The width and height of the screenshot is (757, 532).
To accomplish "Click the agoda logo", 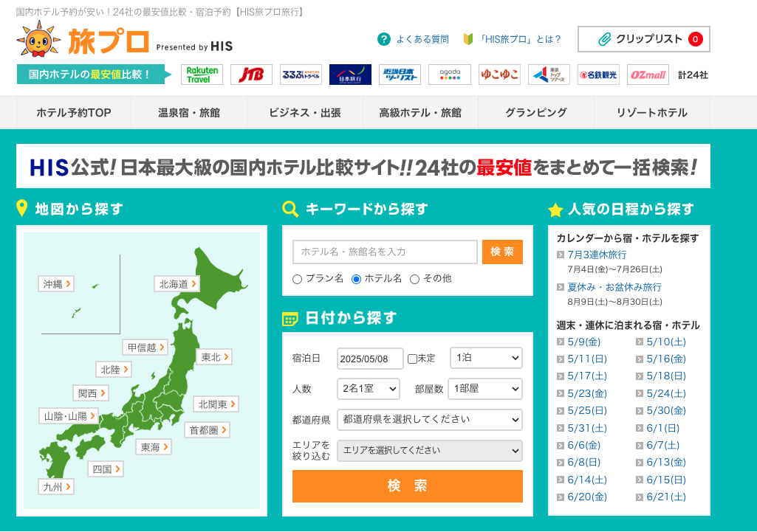I will 450,75.
